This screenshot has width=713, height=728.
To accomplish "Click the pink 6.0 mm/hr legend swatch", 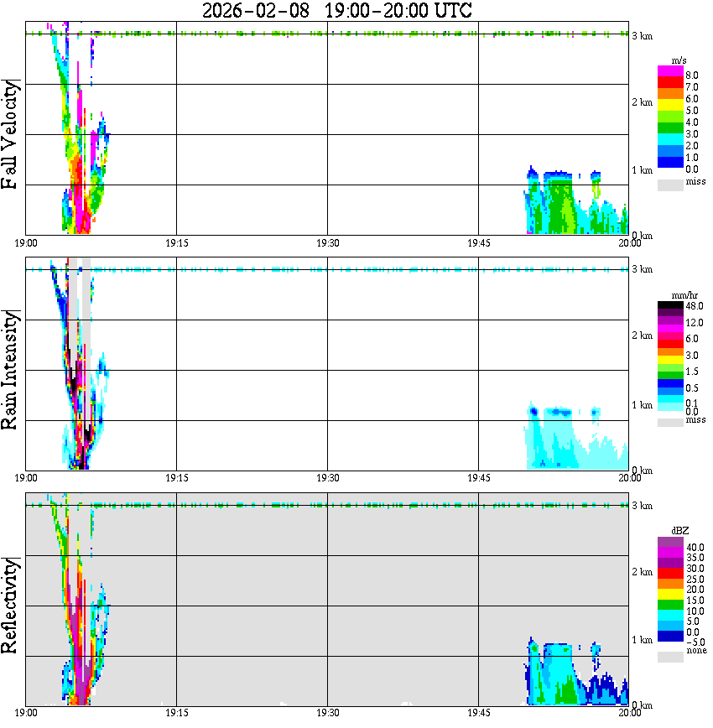I will (x=670, y=336).
